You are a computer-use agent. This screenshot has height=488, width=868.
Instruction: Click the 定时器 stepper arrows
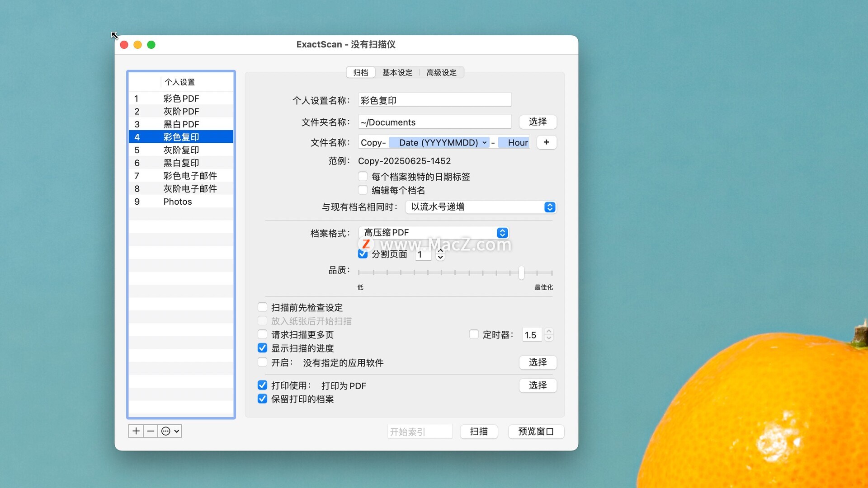coord(549,334)
